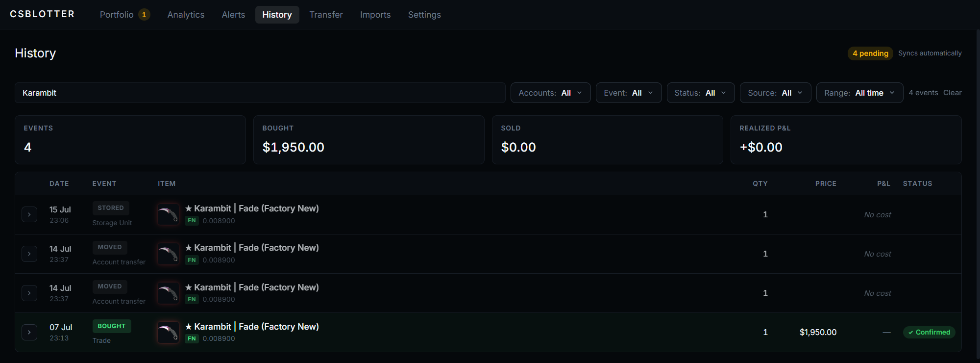The width and height of the screenshot is (980, 363).
Task: Click Karambit Fade item name in Bought row
Action: [252, 327]
